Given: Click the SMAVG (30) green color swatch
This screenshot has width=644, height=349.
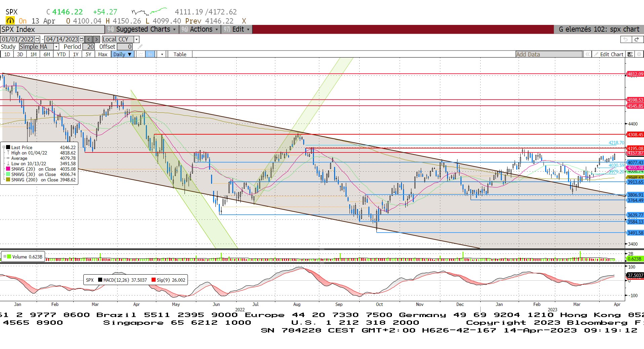Looking at the screenshot, I should point(8,174).
